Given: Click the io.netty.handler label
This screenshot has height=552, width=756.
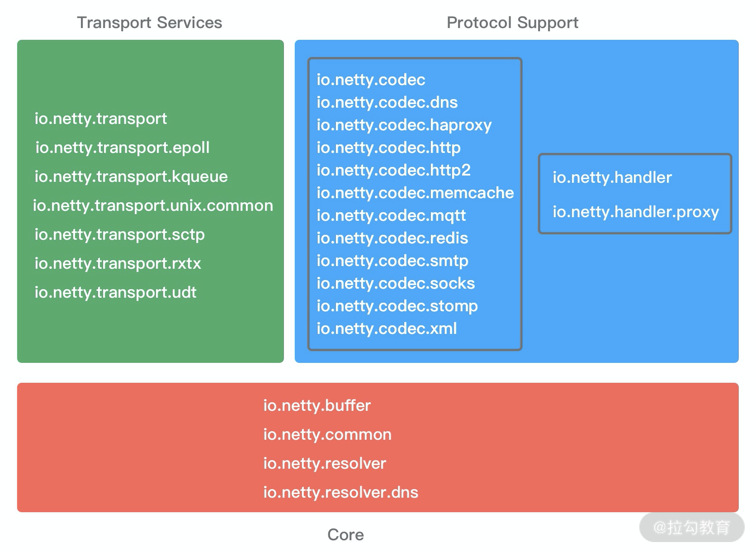Looking at the screenshot, I should [x=612, y=177].
